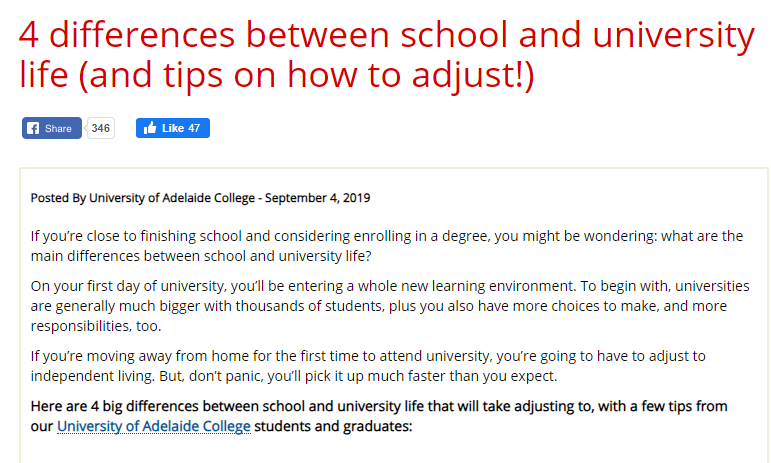This screenshot has width=771, height=463.
Task: Click the text 'main differences between school and university life?'
Action: [x=201, y=256]
